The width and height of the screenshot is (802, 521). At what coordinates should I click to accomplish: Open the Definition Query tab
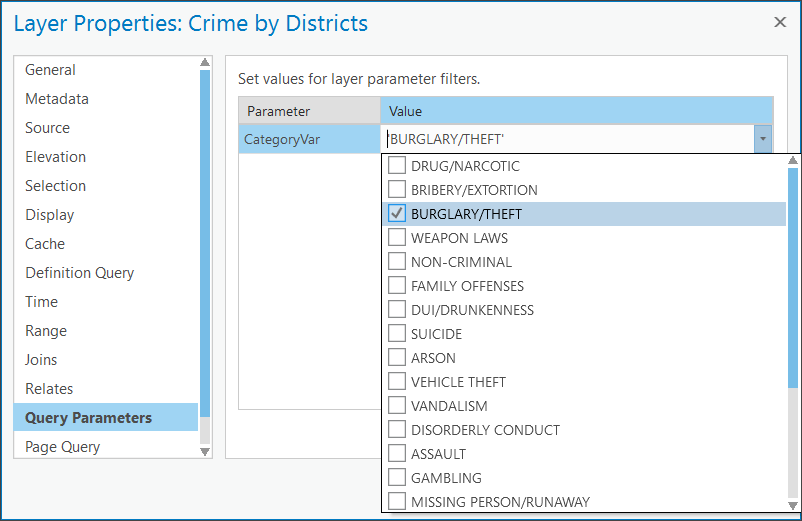[x=106, y=273]
